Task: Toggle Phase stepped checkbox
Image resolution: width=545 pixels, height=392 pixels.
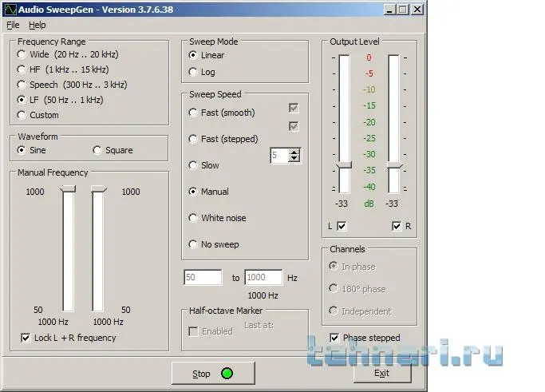Action: click(334, 338)
